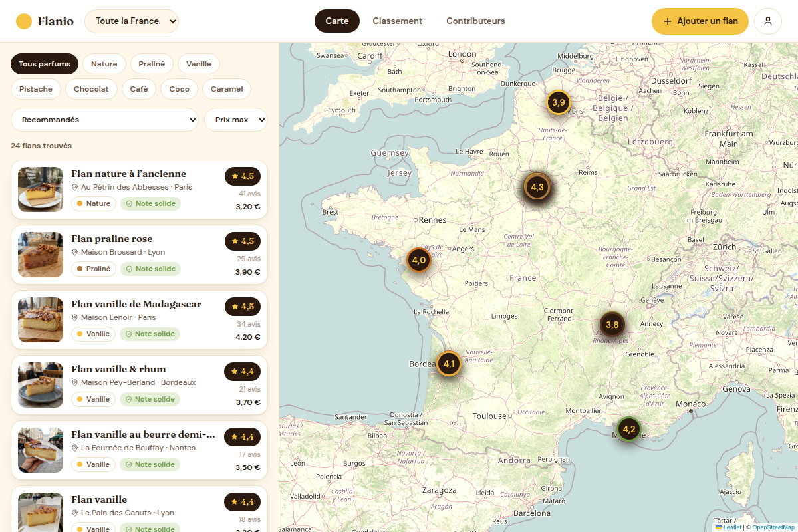Open the user profile icon button
798x532 pixels.
coord(768,21)
